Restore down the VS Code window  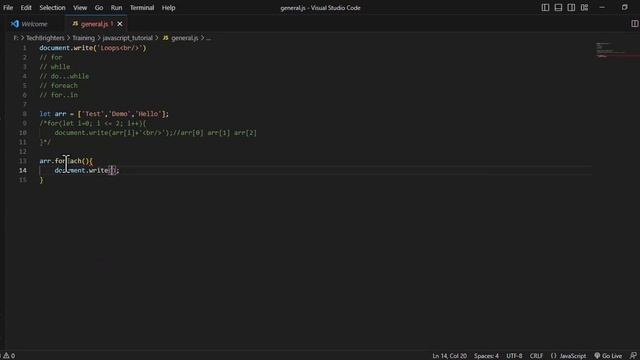point(624,7)
